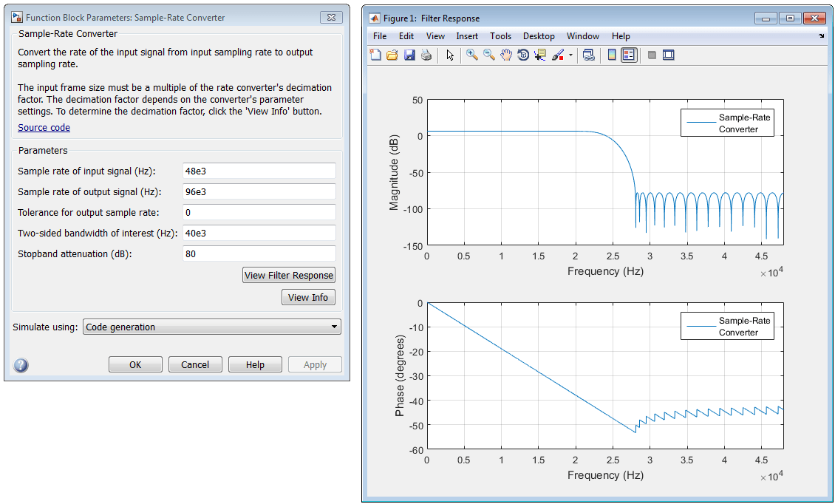Open the Source code link

44,127
